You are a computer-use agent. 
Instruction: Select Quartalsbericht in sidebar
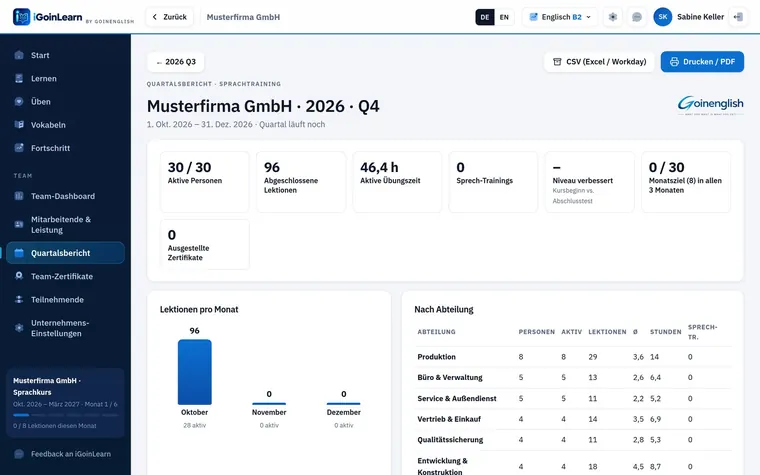[x=65, y=253]
